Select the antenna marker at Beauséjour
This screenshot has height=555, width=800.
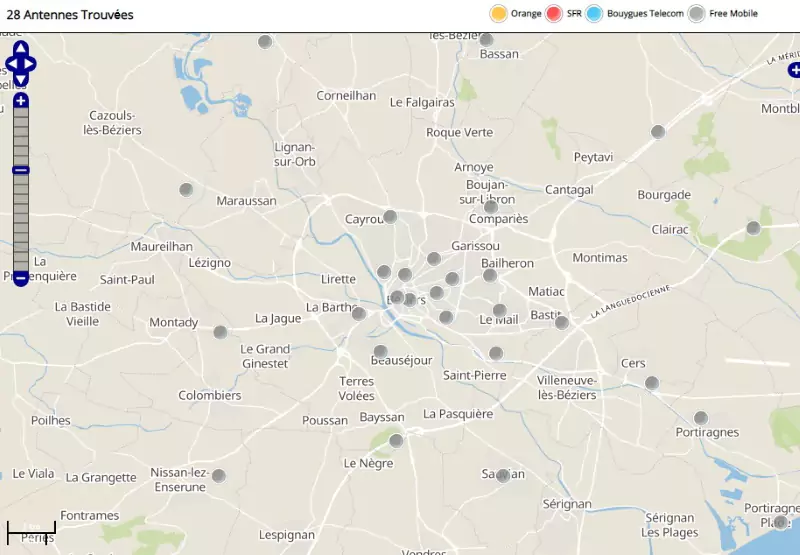[380, 352]
